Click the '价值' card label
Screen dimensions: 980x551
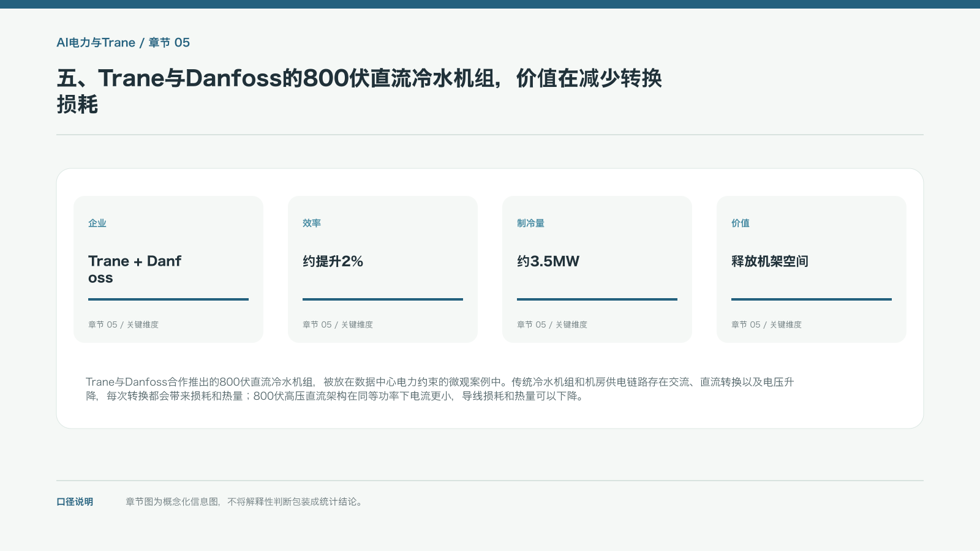click(x=741, y=223)
